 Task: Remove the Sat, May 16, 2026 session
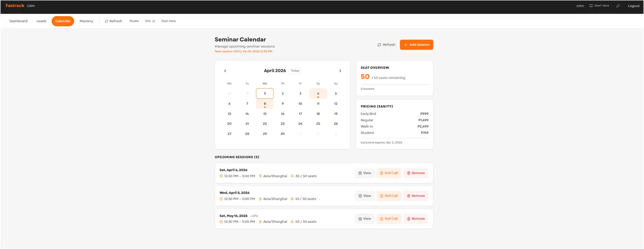[x=416, y=219]
